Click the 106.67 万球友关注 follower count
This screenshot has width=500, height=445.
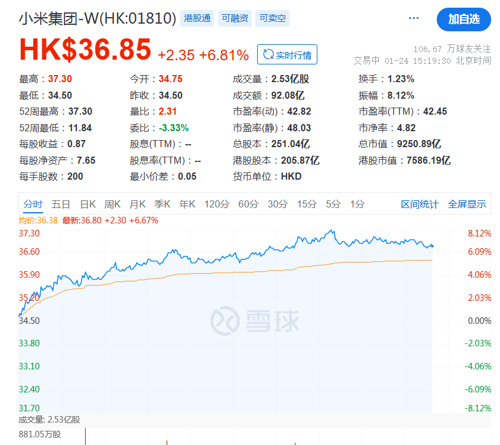452,49
